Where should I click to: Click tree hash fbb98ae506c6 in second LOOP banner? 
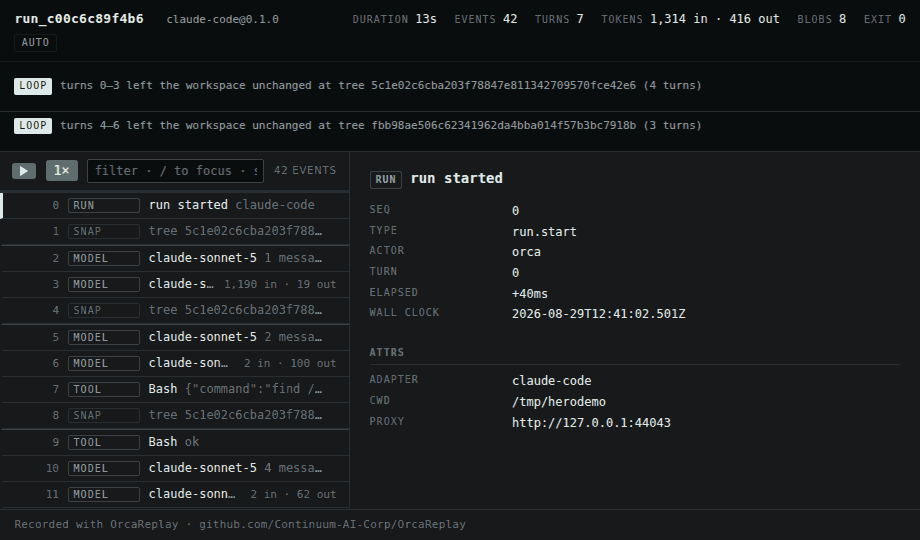tap(503, 125)
